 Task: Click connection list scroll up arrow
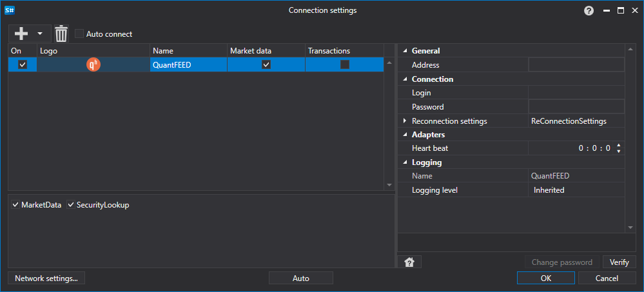[x=389, y=63]
